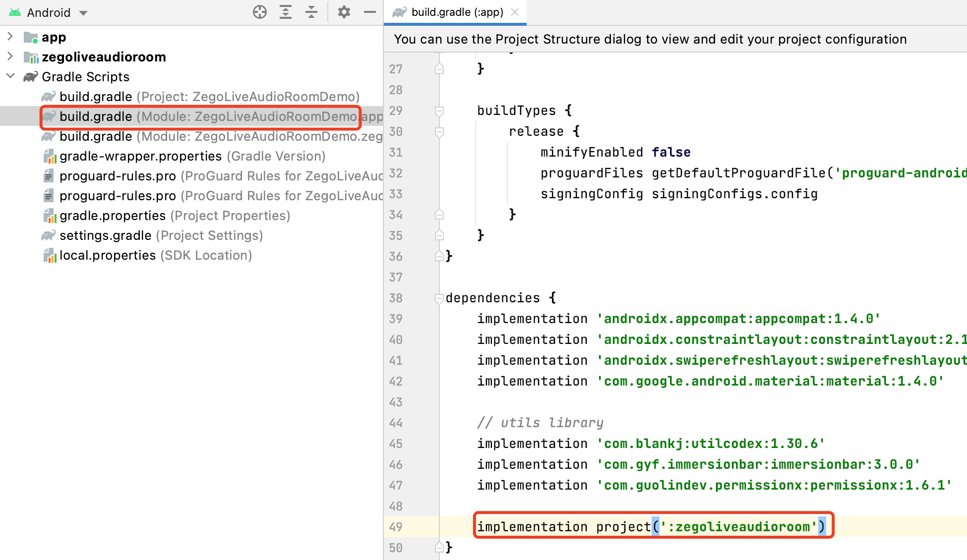Fold the release block at line 30

click(x=439, y=132)
